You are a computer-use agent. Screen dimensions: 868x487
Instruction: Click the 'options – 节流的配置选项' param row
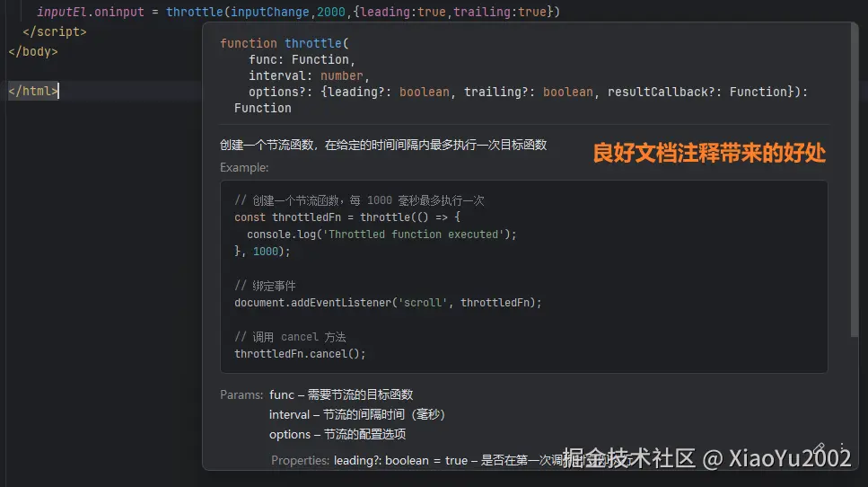[x=338, y=434]
